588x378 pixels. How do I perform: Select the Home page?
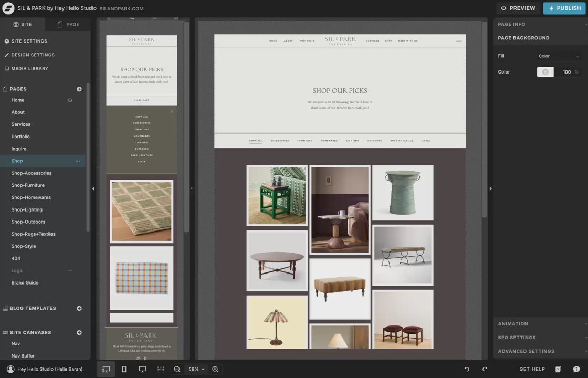18,100
